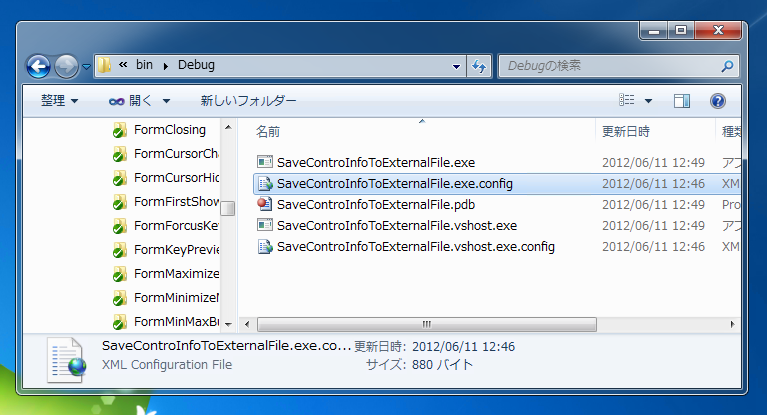
Task: Select FormCursorHic folder in tree
Action: click(x=177, y=178)
